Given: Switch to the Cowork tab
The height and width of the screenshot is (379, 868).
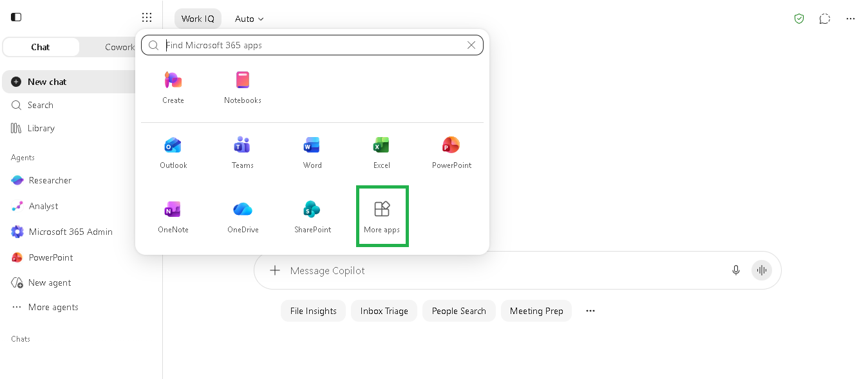Looking at the screenshot, I should [120, 47].
